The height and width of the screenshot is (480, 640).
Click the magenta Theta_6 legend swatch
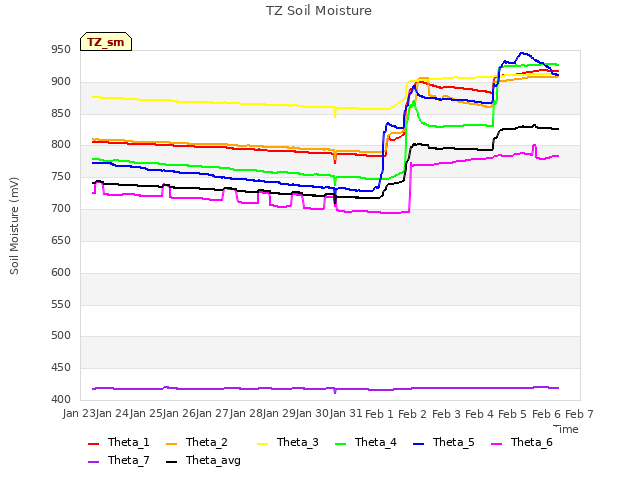(496, 443)
